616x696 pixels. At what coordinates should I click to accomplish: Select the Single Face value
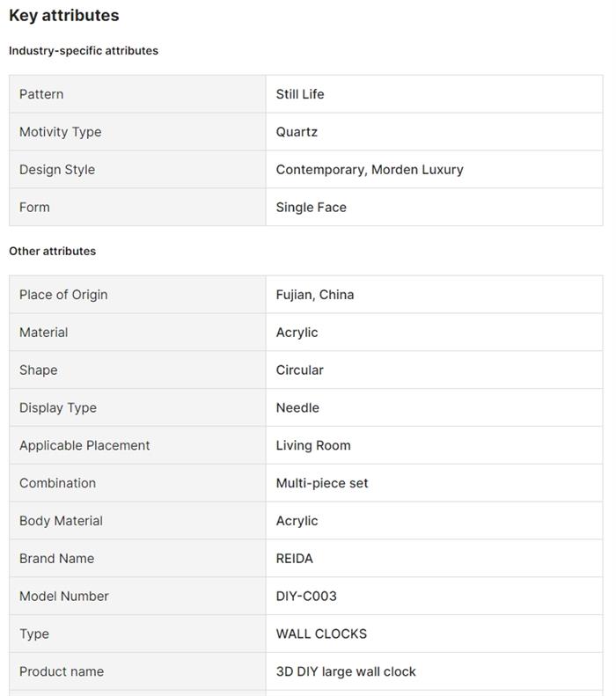tap(312, 208)
